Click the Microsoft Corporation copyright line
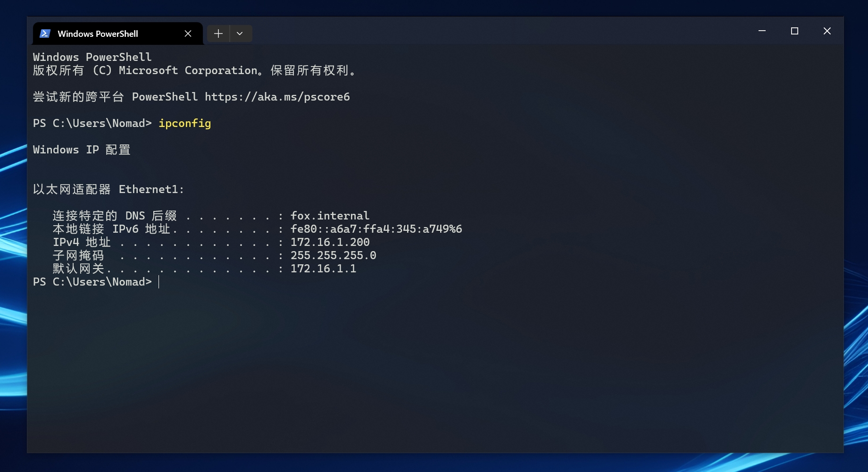Viewport: 868px width, 472px height. 194,70
